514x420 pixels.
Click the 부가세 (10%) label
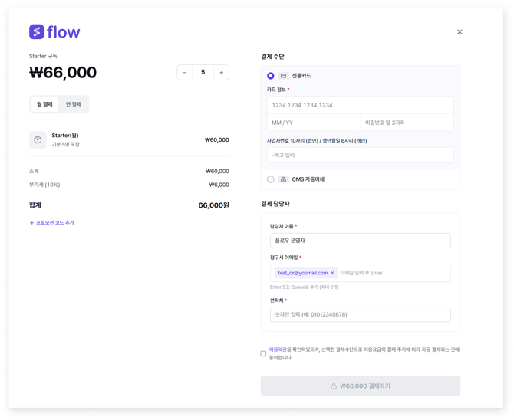pyautogui.click(x=44, y=185)
